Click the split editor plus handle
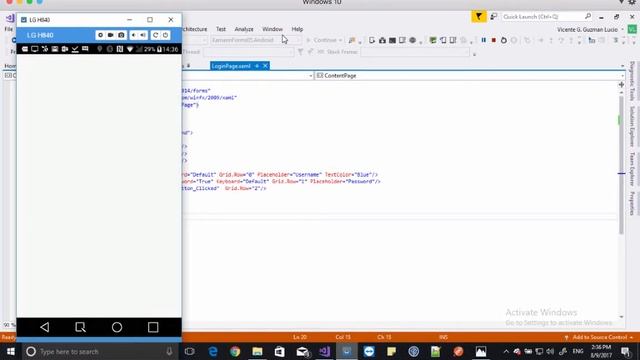 click(x=621, y=84)
